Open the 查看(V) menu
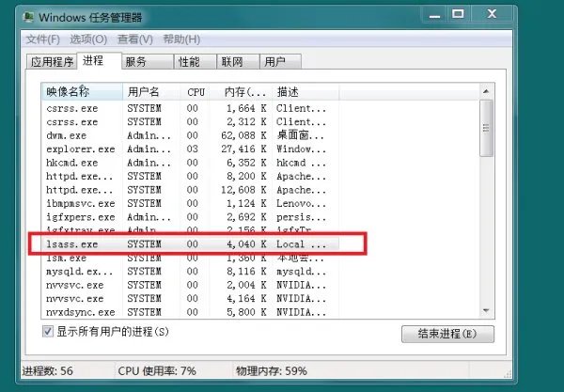This screenshot has width=564, height=392. click(x=135, y=39)
